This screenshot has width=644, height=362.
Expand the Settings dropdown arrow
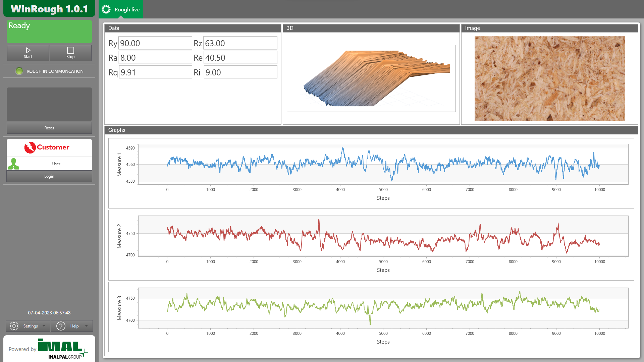pos(44,326)
